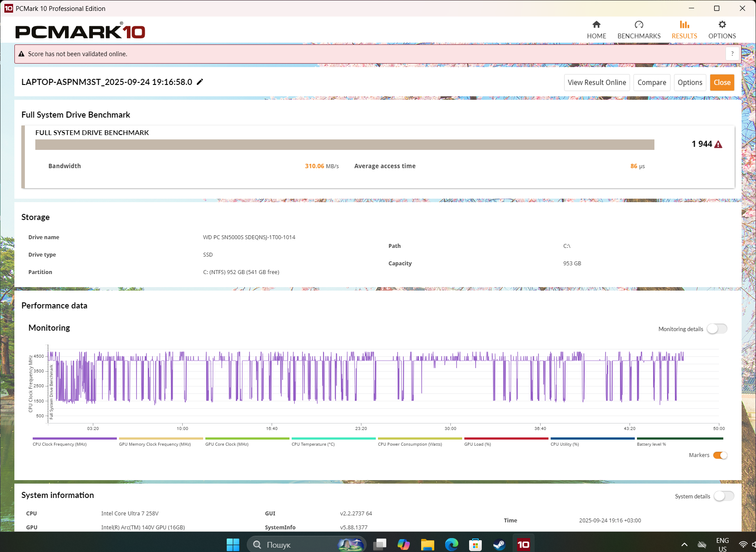This screenshot has width=756, height=552.
Task: Select the CPU Temperature (°C) legend
Action: tap(334, 442)
